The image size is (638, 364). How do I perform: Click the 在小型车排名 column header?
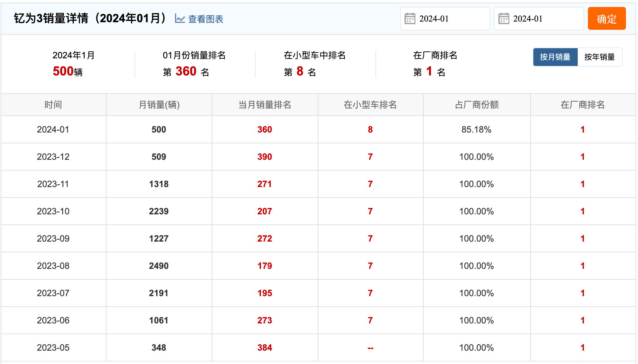click(x=370, y=105)
